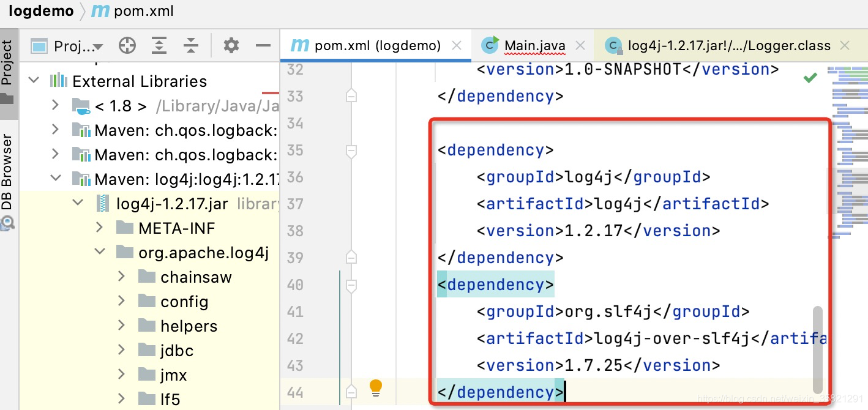The image size is (868, 410).
Task: Collapse the org.apache.log4j package
Action: pyautogui.click(x=100, y=252)
